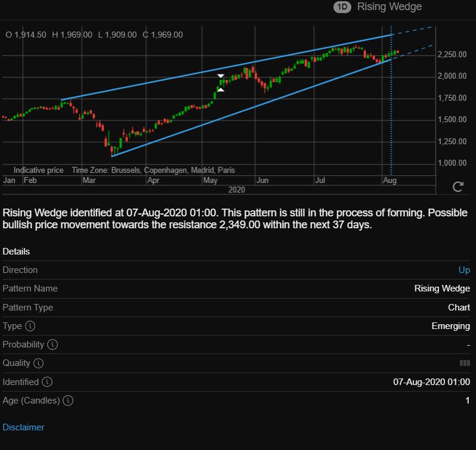Click the chart refresh icon

point(458,187)
